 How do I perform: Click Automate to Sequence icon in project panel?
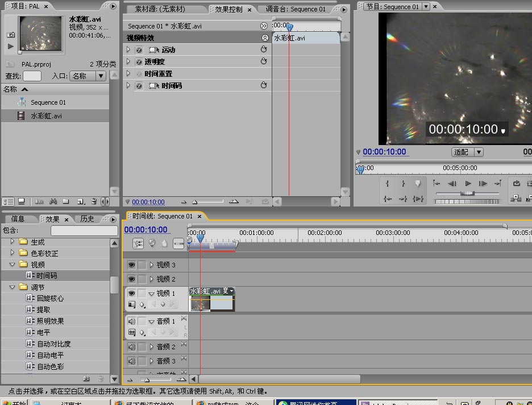[39, 202]
